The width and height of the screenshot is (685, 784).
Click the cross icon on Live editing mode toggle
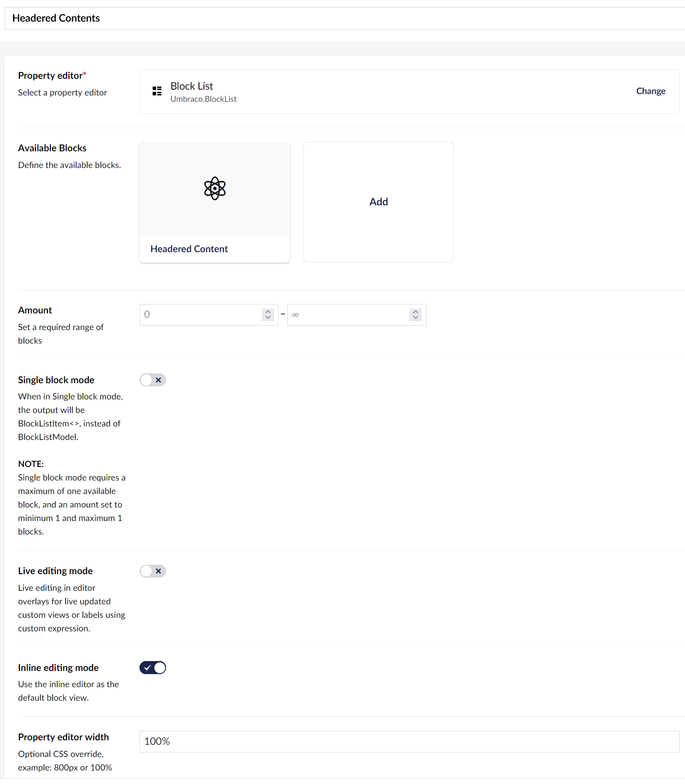[158, 571]
